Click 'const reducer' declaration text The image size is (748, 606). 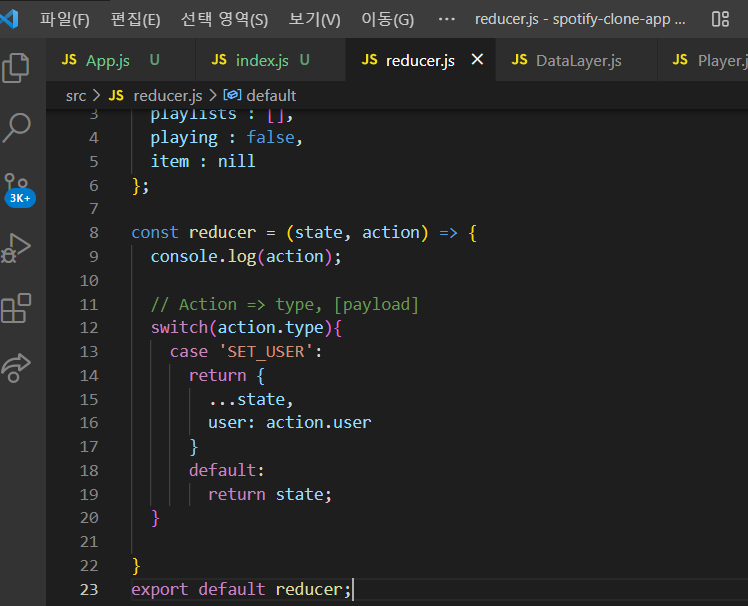tap(193, 232)
